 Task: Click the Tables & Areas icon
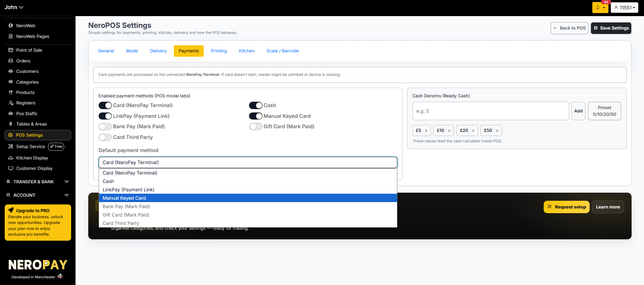(x=11, y=124)
